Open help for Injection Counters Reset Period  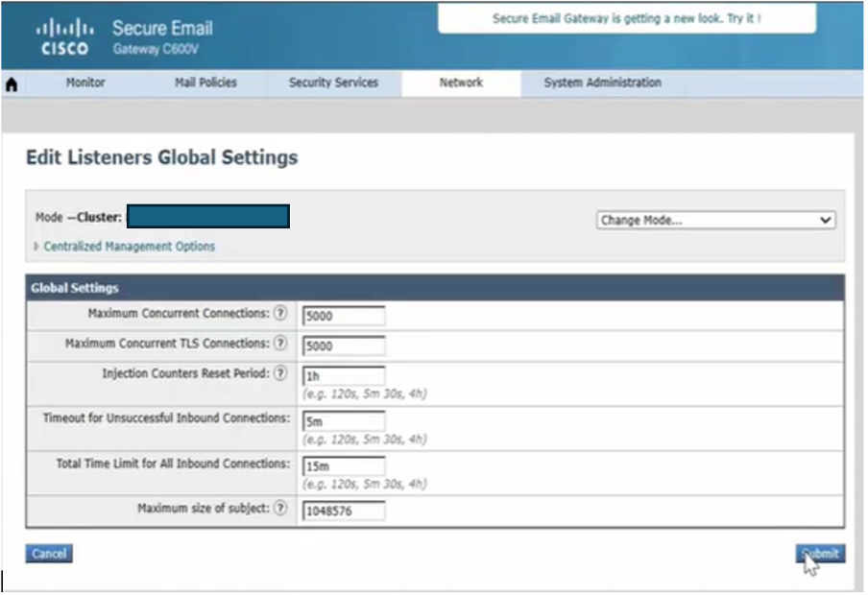pos(280,373)
